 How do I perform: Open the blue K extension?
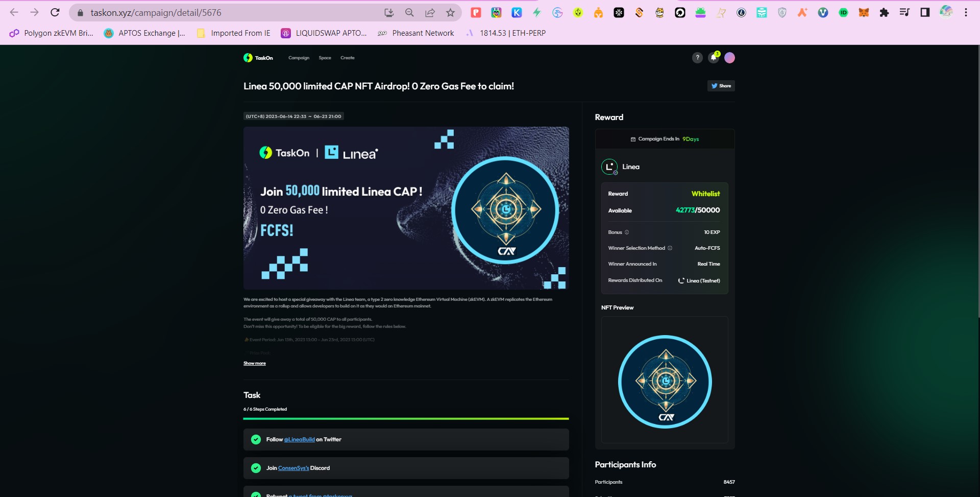517,13
